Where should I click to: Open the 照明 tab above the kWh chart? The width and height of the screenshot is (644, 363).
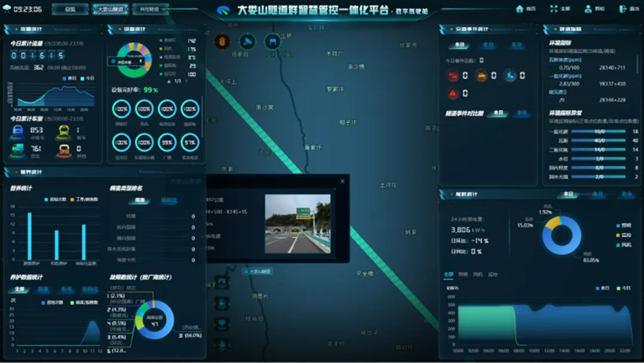[x=463, y=275]
